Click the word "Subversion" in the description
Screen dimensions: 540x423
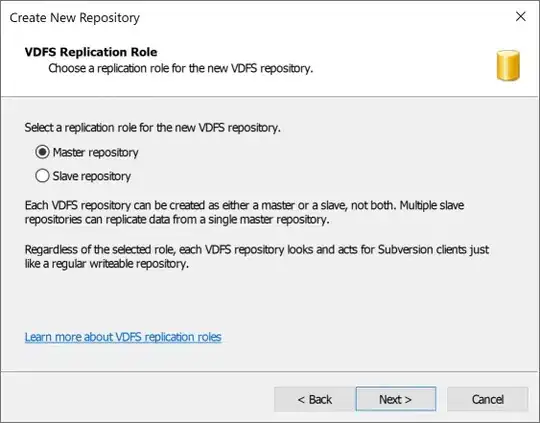(x=405, y=249)
